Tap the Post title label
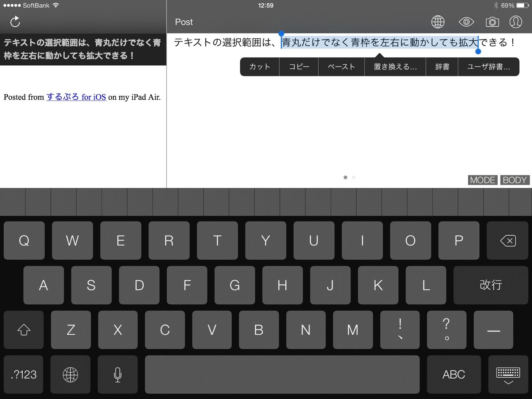532x399 pixels. pos(184,22)
